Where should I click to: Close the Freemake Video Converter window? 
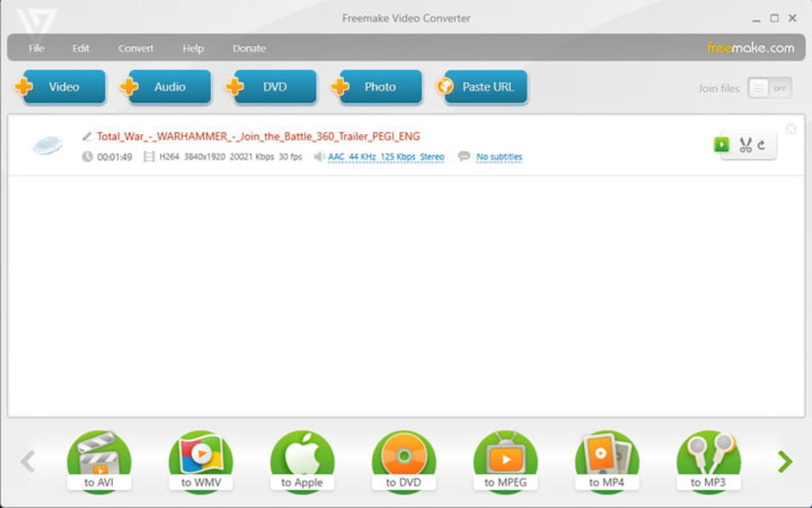pyautogui.click(x=793, y=18)
